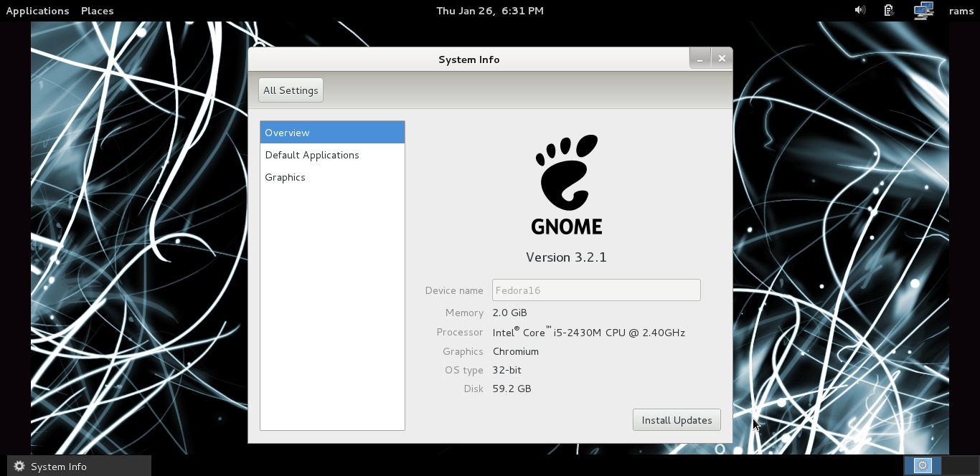Image resolution: width=980 pixels, height=476 pixels.
Task: Click the Memory value 2.0 GiB
Action: point(510,313)
